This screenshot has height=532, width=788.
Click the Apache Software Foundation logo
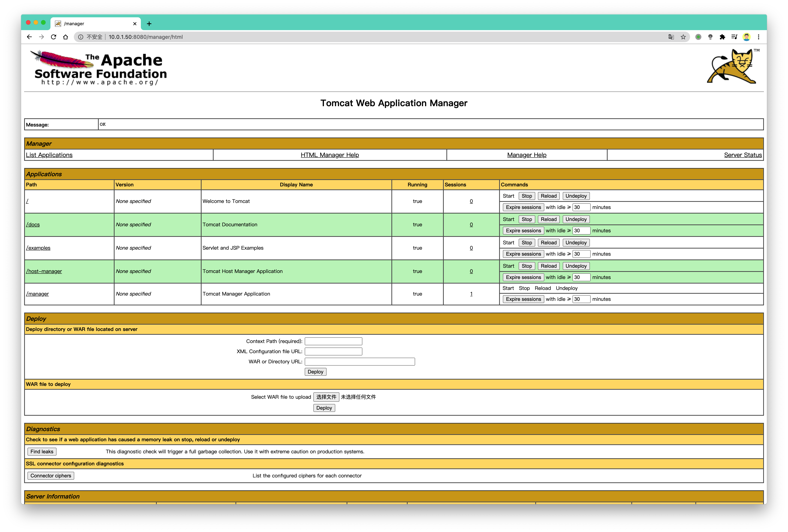click(x=99, y=68)
